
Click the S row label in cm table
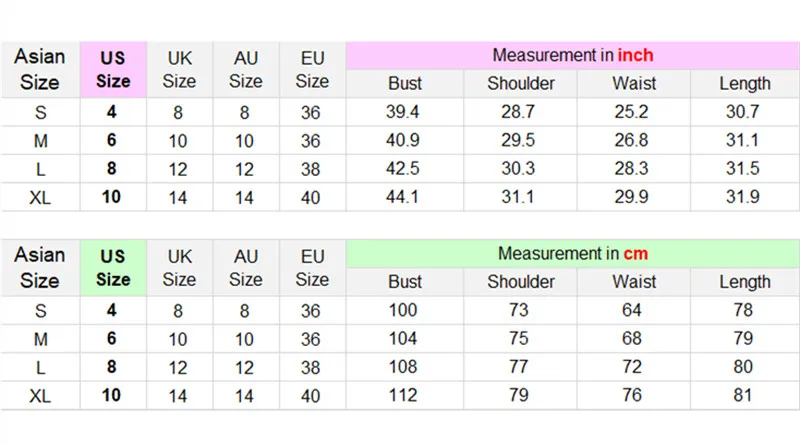(x=40, y=311)
